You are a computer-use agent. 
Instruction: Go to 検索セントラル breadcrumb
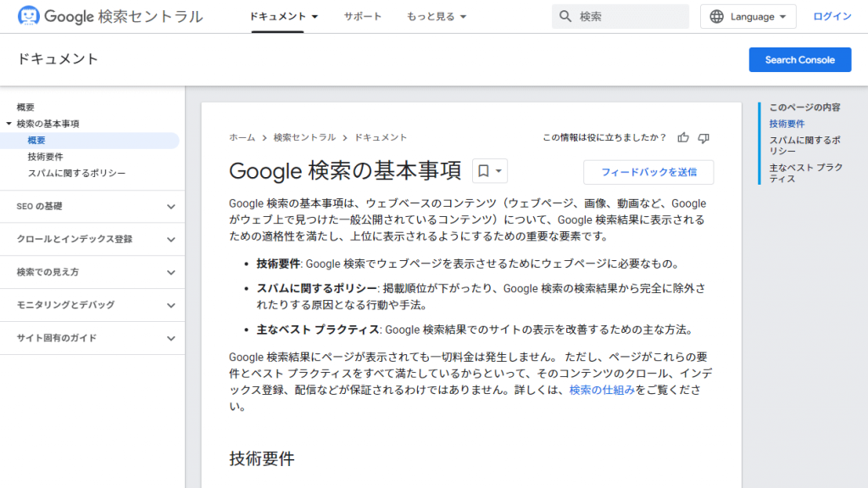[x=304, y=137]
